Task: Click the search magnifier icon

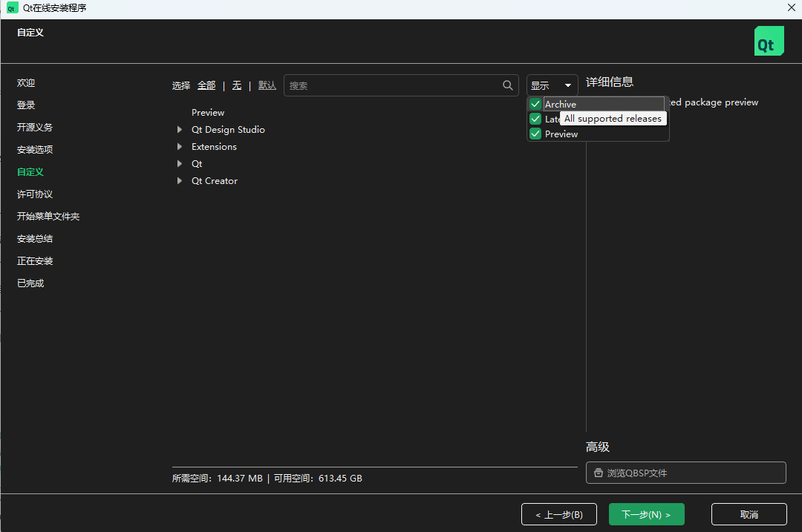Action: [x=507, y=85]
